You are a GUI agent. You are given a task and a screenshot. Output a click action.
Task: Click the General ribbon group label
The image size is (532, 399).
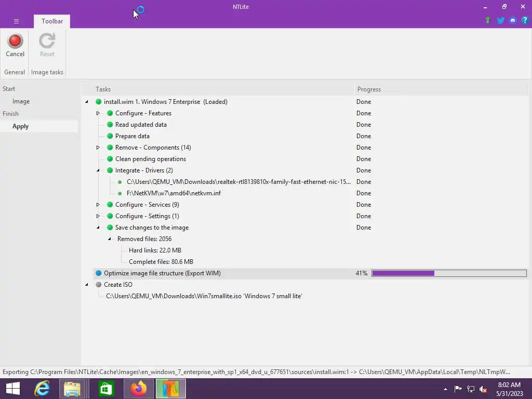(x=15, y=72)
